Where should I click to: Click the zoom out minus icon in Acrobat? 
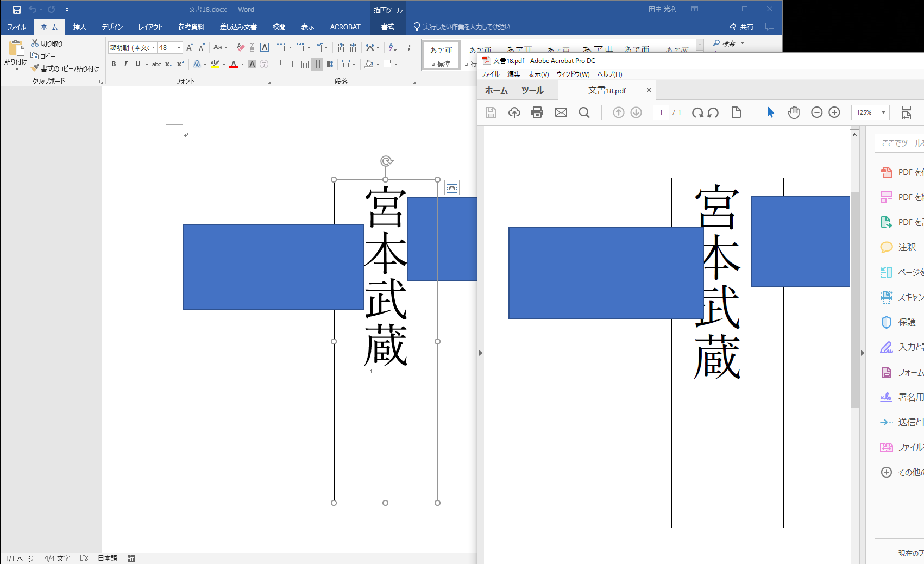tap(816, 112)
